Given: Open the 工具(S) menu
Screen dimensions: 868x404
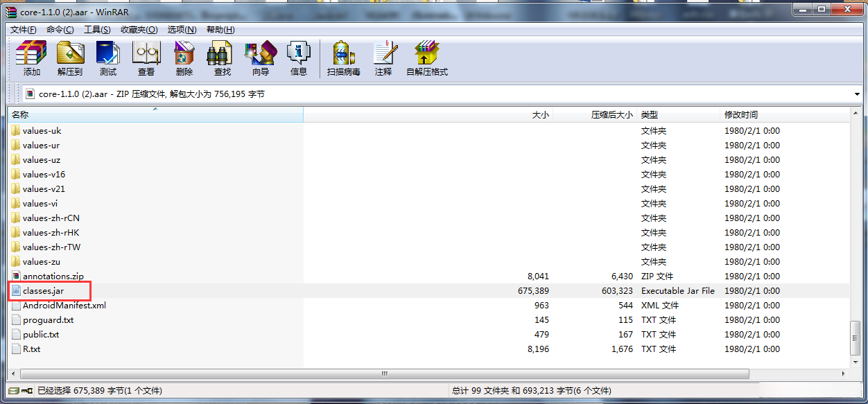Looking at the screenshot, I should point(97,30).
